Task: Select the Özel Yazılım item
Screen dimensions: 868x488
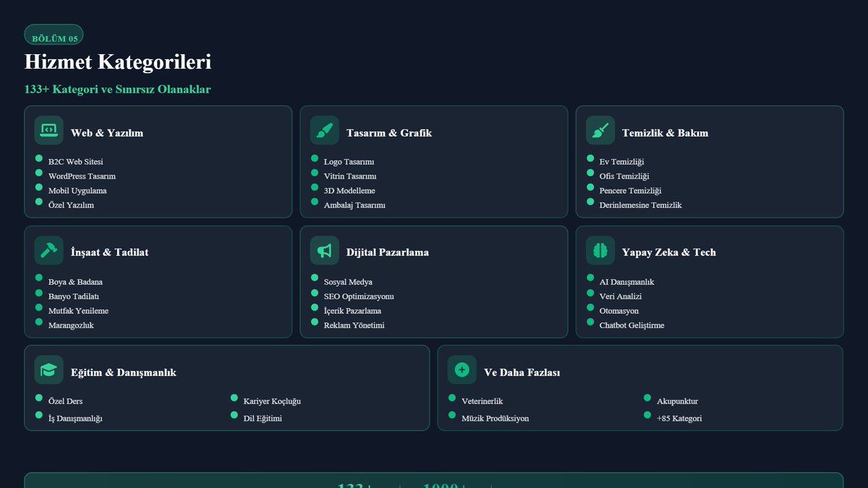Action: [x=71, y=205]
